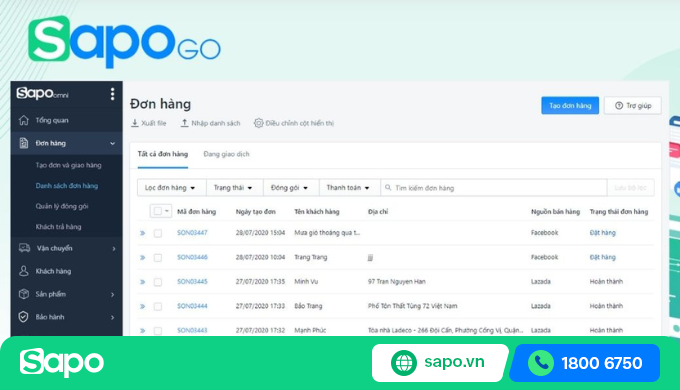Click the Mã đơn hàng column header
The image size is (680, 390).
coord(196,212)
